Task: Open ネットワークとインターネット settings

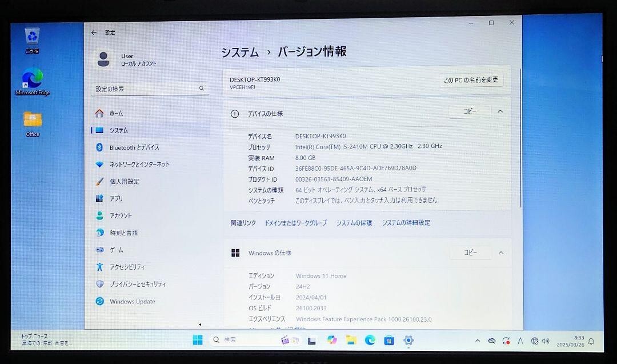Action: (150, 164)
